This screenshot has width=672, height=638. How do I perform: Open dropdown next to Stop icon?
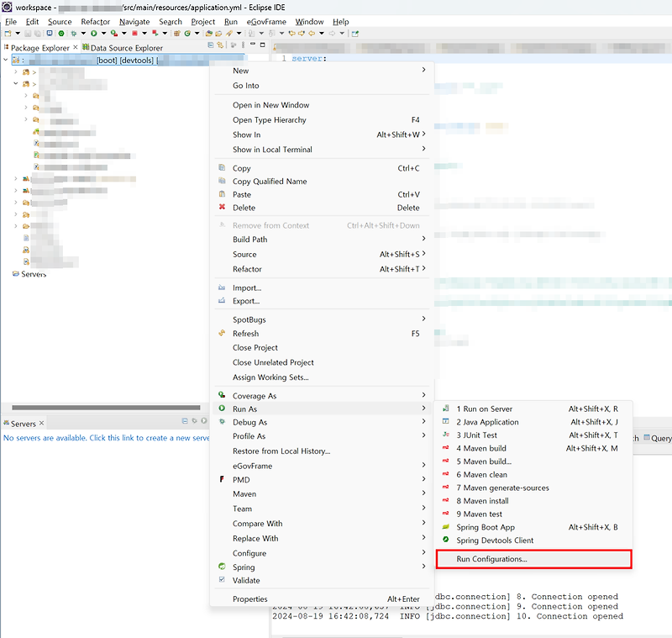click(144, 34)
